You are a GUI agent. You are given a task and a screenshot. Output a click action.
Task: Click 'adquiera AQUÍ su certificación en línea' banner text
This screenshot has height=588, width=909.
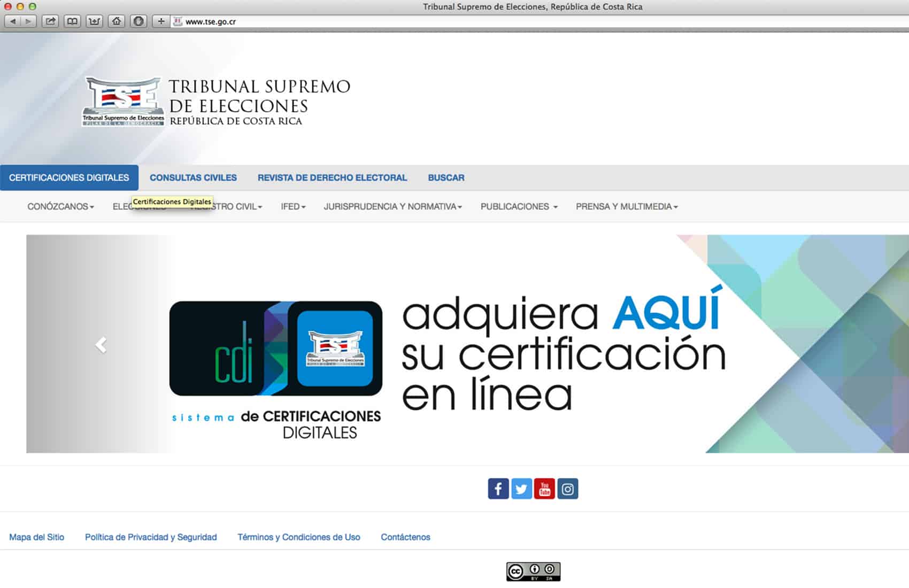coord(564,348)
